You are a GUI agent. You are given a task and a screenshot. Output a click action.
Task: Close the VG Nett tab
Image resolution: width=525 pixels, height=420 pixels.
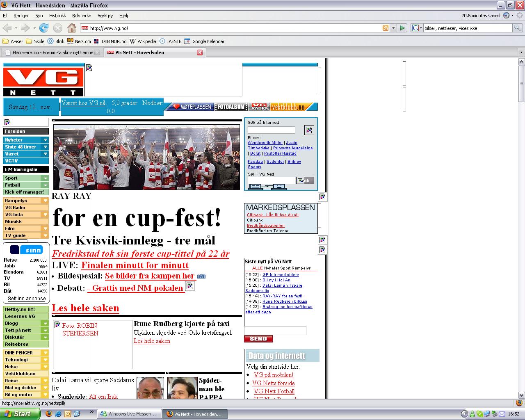click(200, 52)
